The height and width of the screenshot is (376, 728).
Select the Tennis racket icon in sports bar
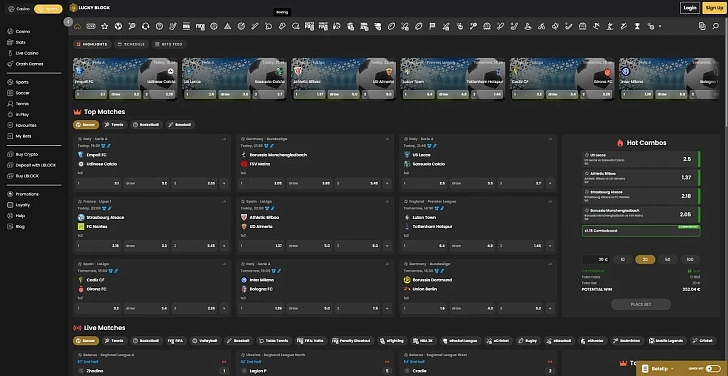point(132,26)
